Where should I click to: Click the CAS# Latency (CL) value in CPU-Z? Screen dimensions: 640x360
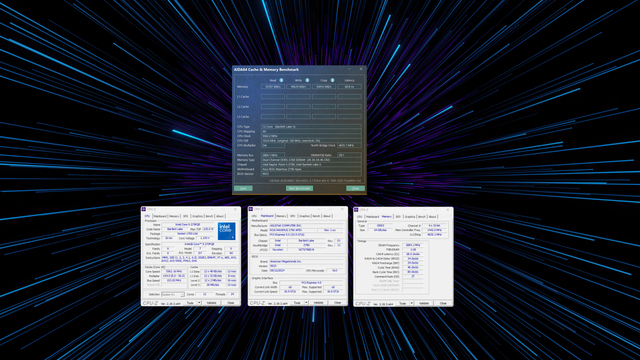pos(413,254)
